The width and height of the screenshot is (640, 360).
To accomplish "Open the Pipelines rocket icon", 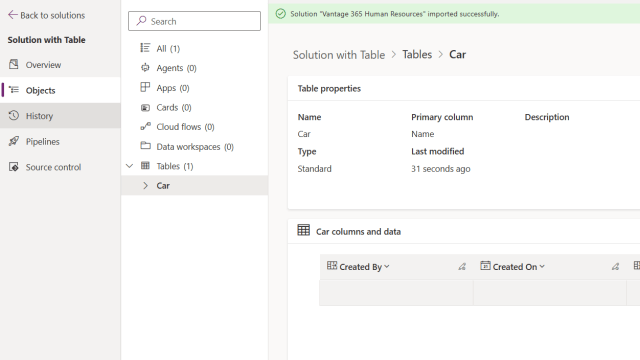I will point(14,141).
